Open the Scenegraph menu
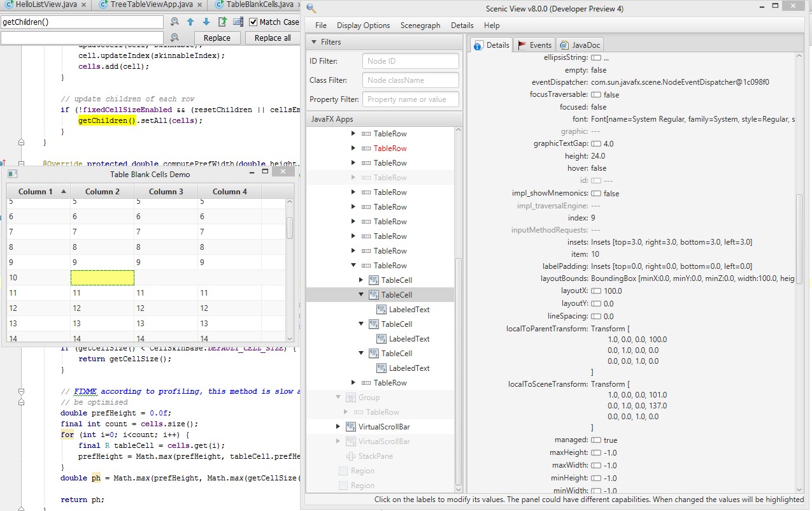 (x=420, y=25)
